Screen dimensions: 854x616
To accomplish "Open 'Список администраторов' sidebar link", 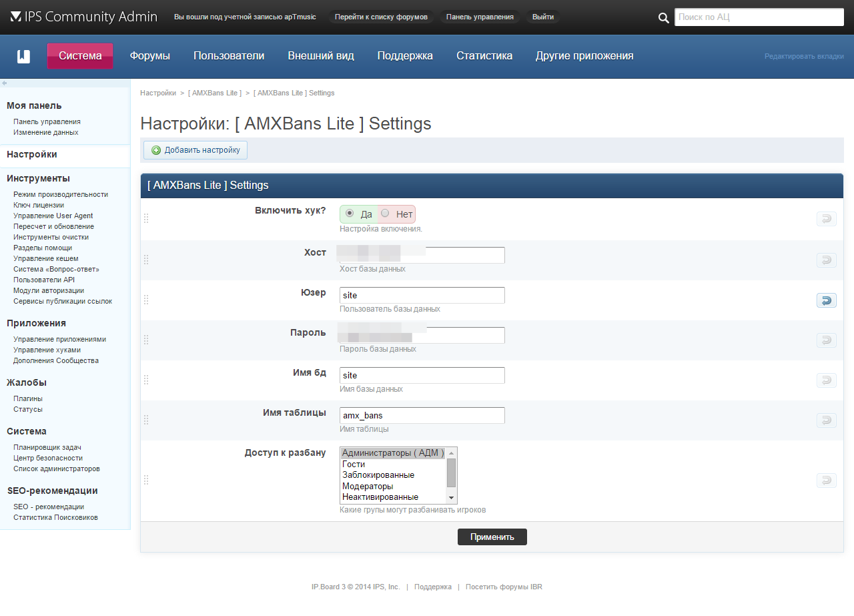I will (57, 469).
